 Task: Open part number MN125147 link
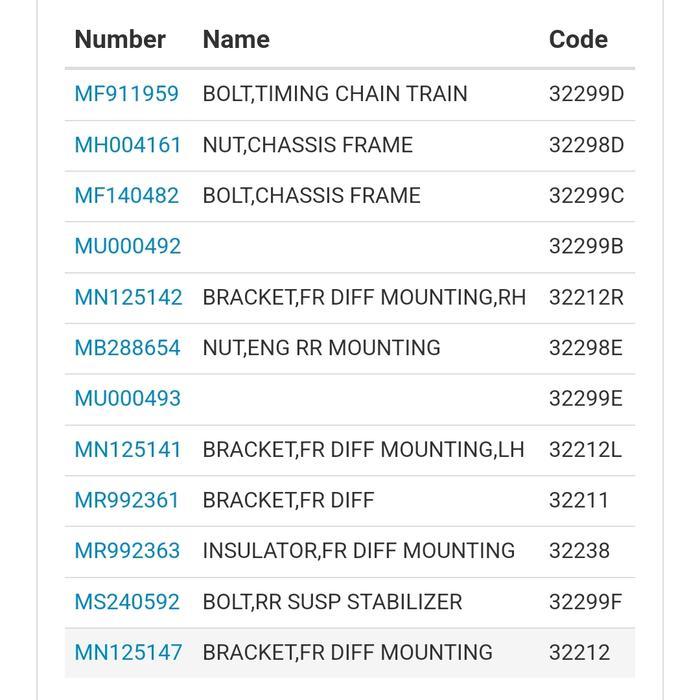tap(129, 652)
